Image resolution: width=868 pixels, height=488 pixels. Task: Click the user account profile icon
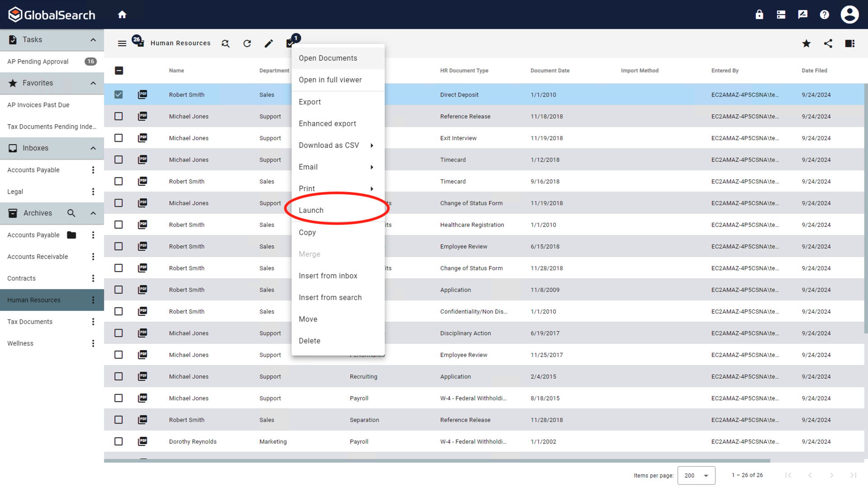click(x=849, y=14)
